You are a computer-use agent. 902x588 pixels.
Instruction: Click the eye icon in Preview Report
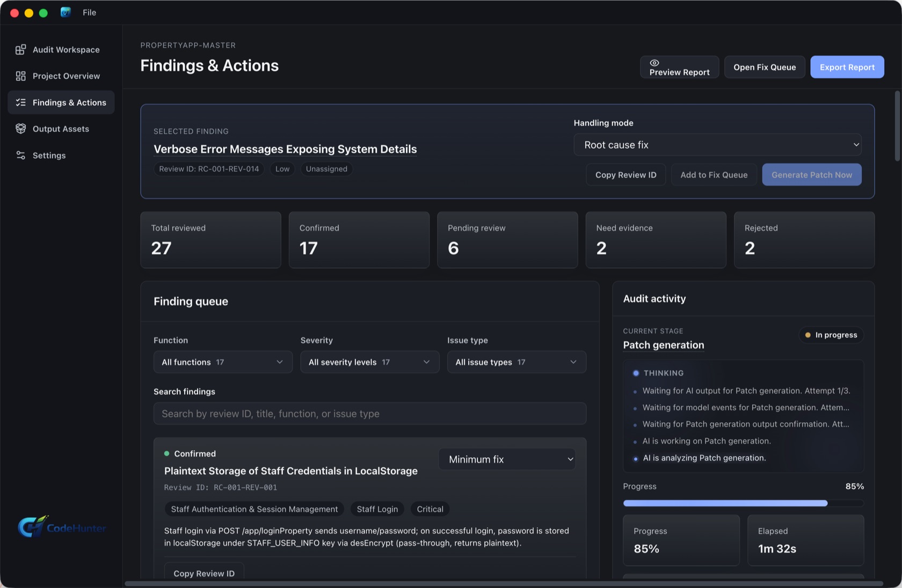654,63
